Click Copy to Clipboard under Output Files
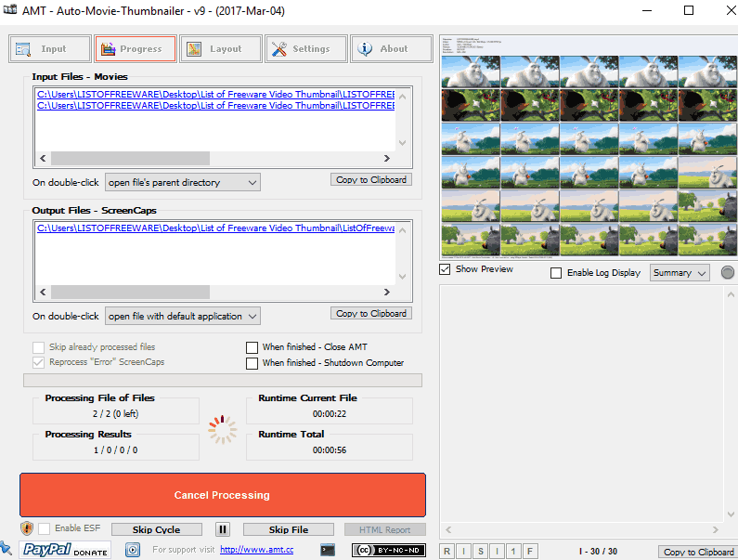This screenshot has width=738, height=560. pos(371,314)
